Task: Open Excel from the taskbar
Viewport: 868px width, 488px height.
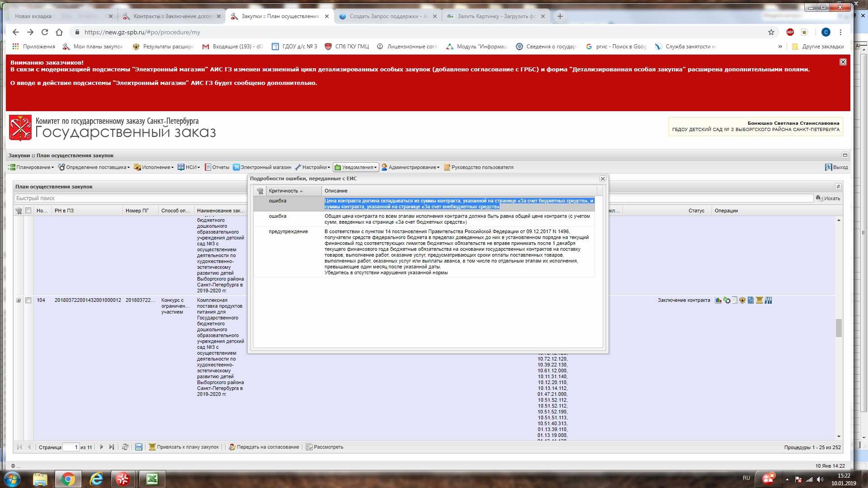Action: (152, 479)
